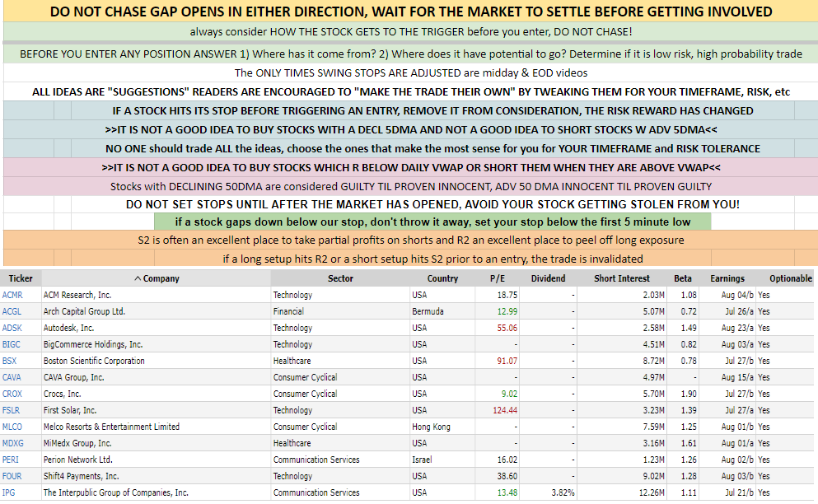Sort table by Optionable column
This screenshot has height=504, width=818.
coord(791,278)
